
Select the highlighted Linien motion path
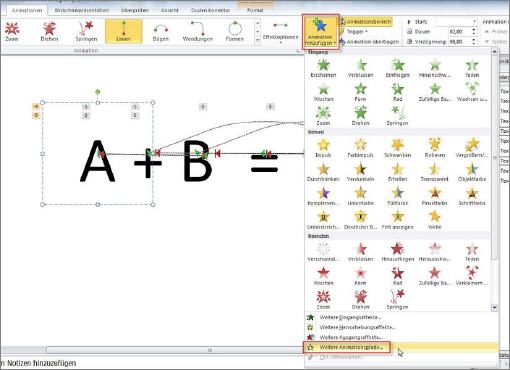click(x=123, y=31)
